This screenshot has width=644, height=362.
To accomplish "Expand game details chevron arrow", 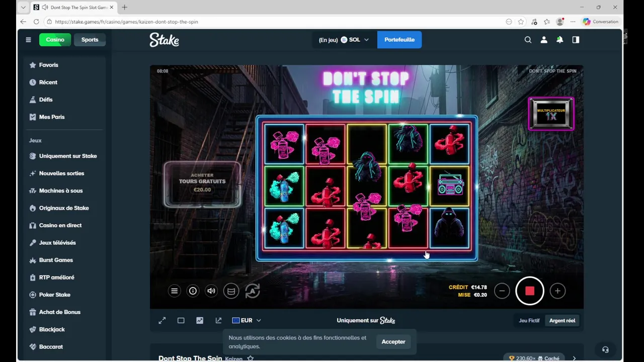I will click(574, 358).
